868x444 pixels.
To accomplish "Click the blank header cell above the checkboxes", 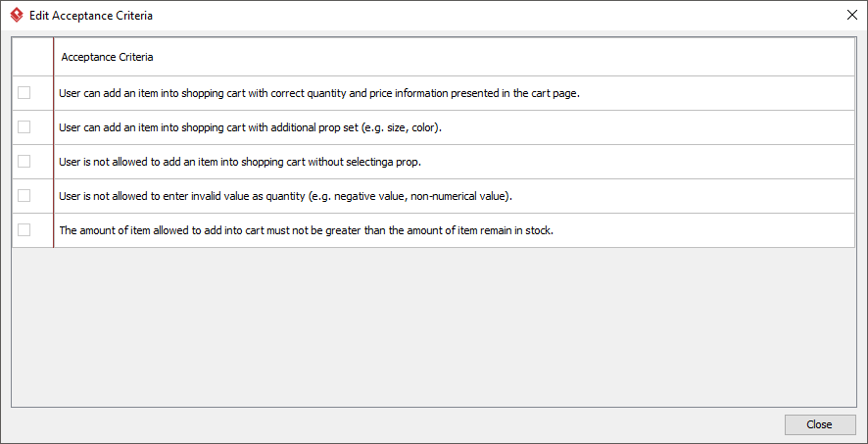I will (32, 57).
